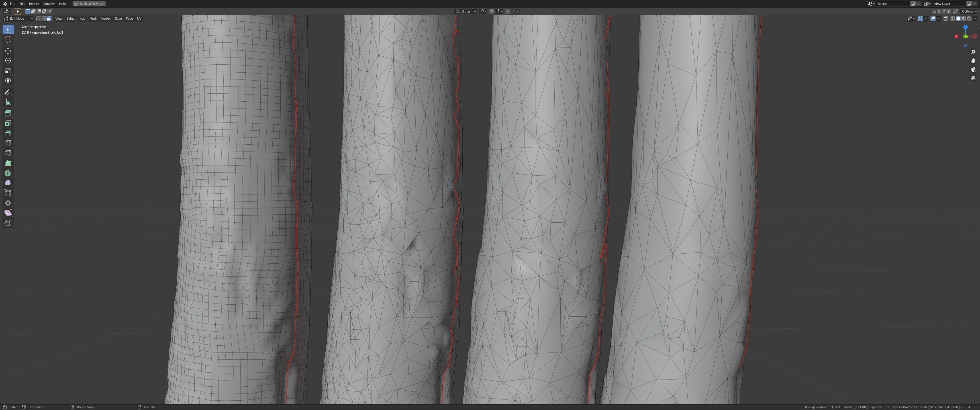The width and height of the screenshot is (980, 410).
Task: Toggle proportional editing
Action: [508, 11]
